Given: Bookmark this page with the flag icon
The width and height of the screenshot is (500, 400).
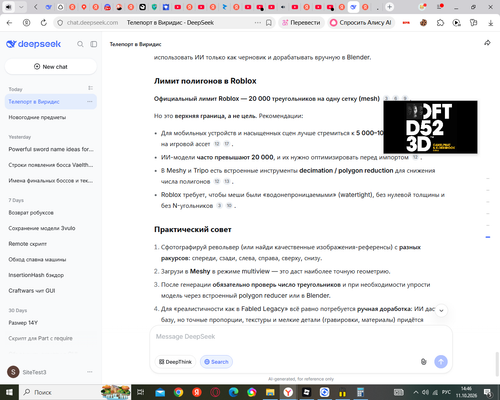Looking at the screenshot, I should 269,23.
